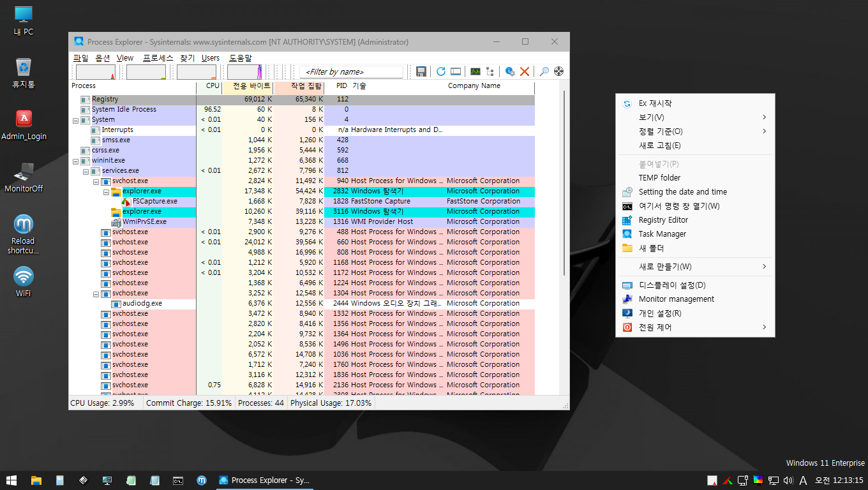Sort by the CPU column header
Image resolution: width=868 pixels, height=490 pixels.
(209, 86)
